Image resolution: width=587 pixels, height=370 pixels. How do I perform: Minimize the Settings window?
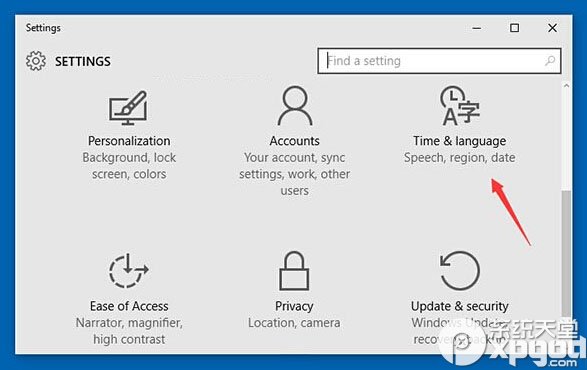(477, 28)
